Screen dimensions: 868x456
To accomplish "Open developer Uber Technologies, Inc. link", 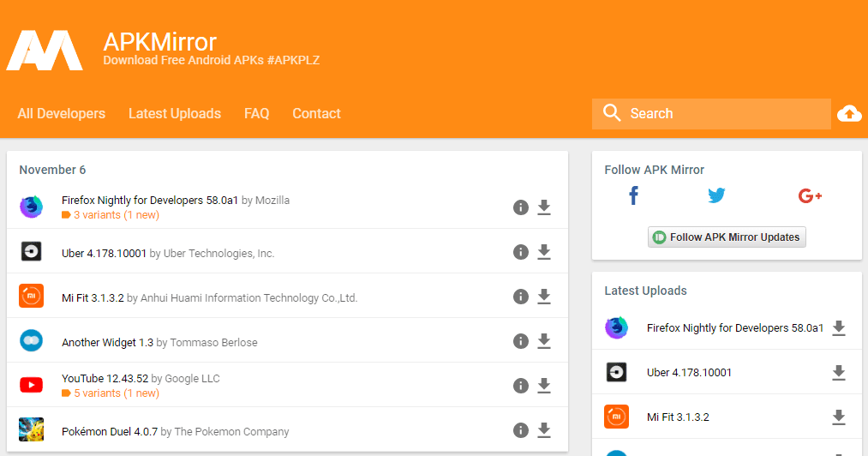I will coord(218,253).
